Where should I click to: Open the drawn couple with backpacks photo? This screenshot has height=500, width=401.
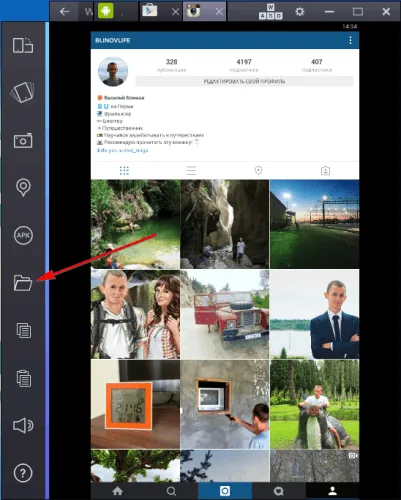(x=135, y=314)
